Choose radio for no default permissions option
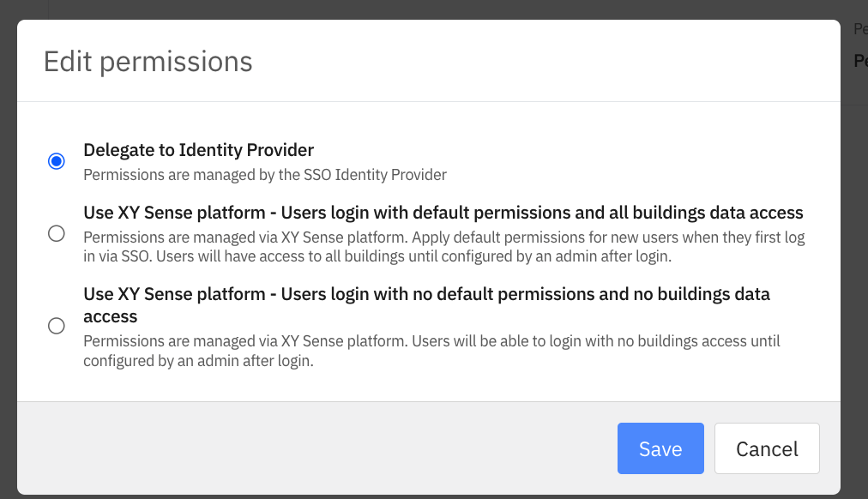This screenshot has width=868, height=499. [x=56, y=326]
